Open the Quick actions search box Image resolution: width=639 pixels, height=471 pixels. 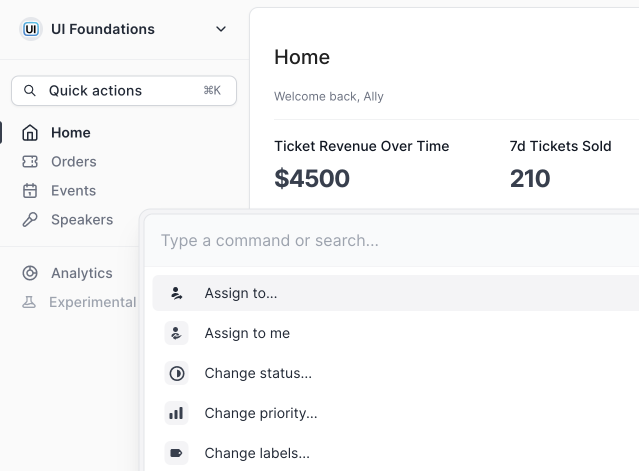point(124,91)
